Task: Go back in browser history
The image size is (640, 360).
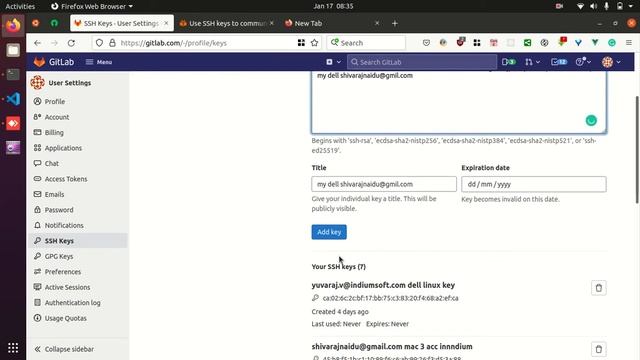Action: pos(38,43)
